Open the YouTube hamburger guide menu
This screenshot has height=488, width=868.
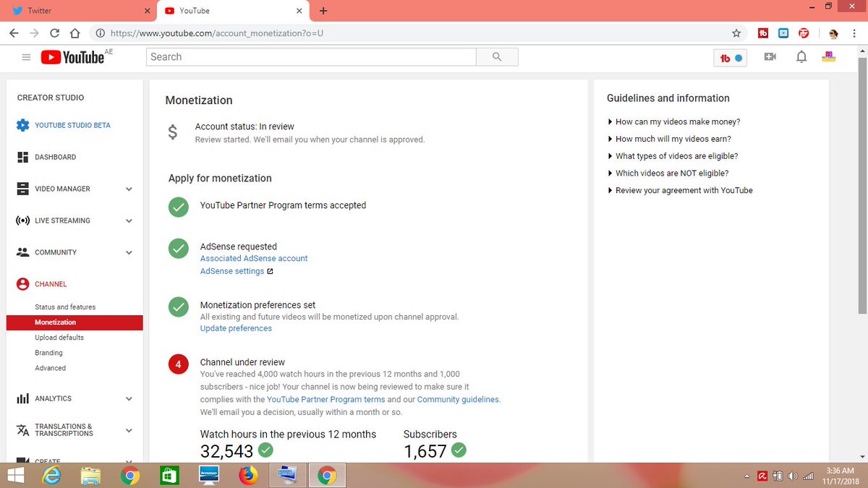coord(26,57)
